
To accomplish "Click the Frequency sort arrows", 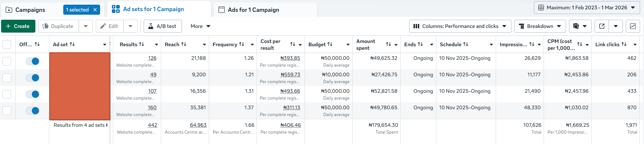I will click(x=242, y=44).
